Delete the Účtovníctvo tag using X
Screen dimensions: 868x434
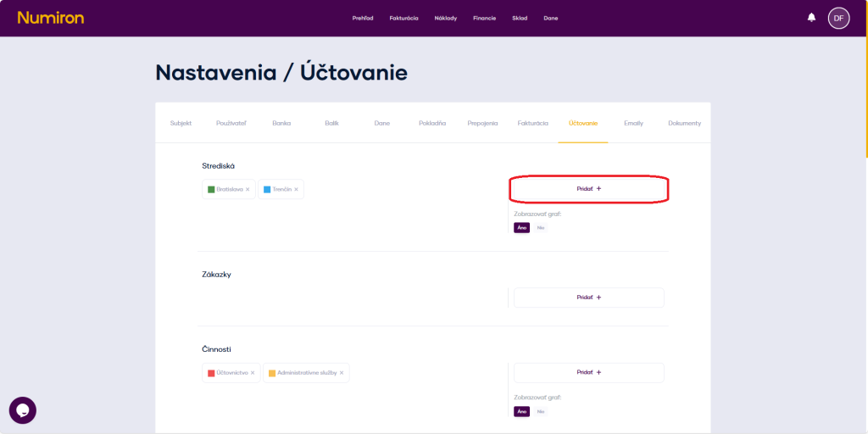253,373
